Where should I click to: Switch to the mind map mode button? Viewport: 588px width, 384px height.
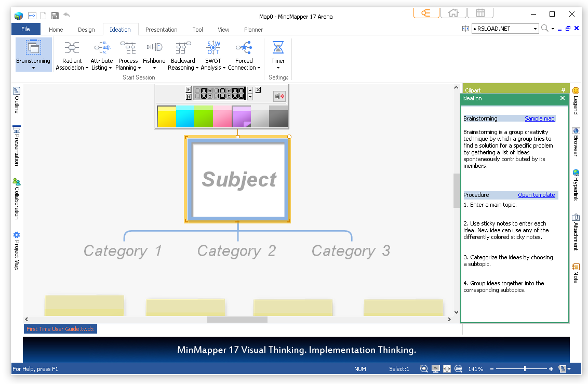426,13
